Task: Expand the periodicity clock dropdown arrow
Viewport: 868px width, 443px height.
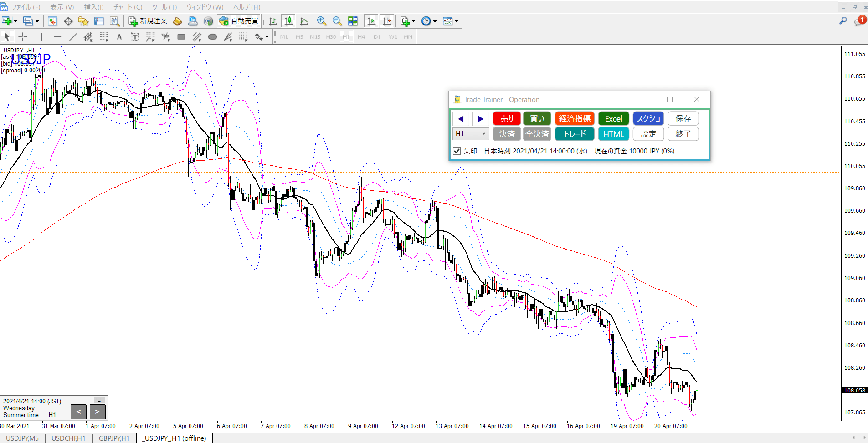Action: [x=435, y=21]
